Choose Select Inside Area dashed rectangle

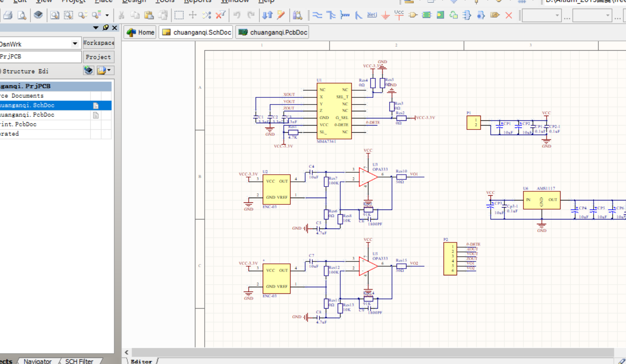179,15
